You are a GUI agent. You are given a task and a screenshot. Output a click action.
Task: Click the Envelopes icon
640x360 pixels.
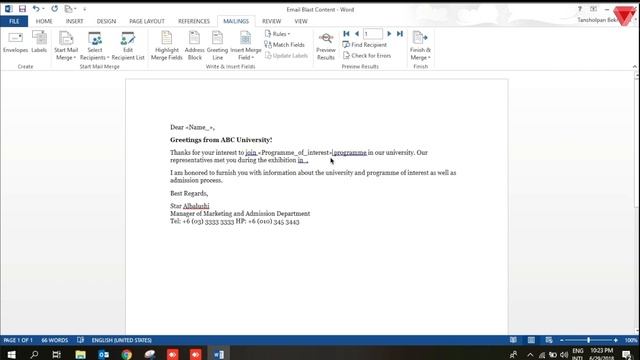tap(15, 42)
